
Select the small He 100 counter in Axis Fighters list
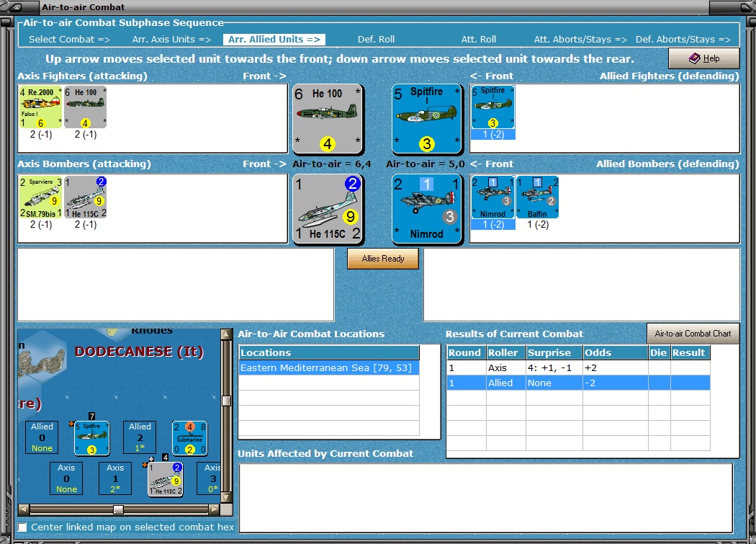point(86,107)
